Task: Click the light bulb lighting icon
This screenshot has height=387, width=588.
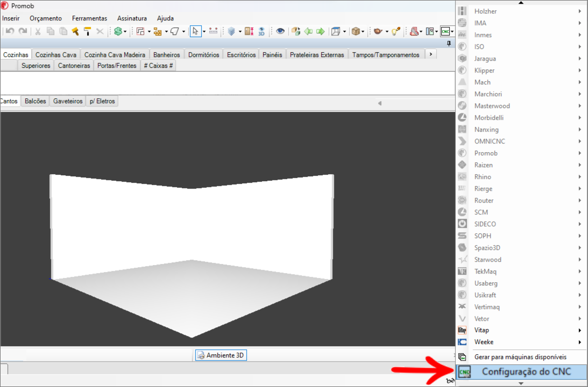Action: pos(396,32)
